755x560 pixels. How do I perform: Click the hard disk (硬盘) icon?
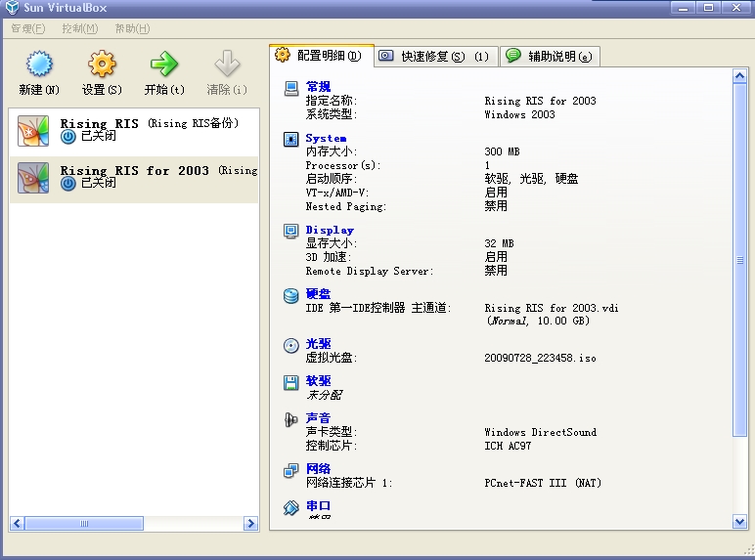(x=290, y=295)
